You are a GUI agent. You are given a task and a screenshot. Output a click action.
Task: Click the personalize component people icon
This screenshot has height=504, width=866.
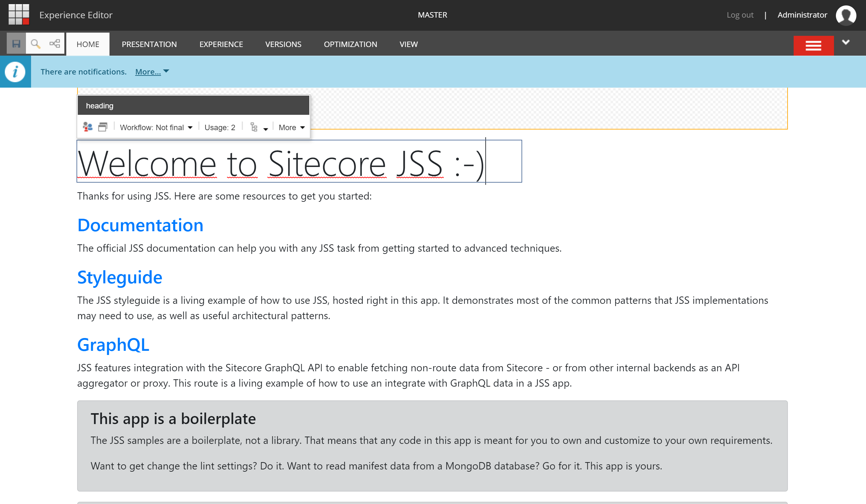88,127
